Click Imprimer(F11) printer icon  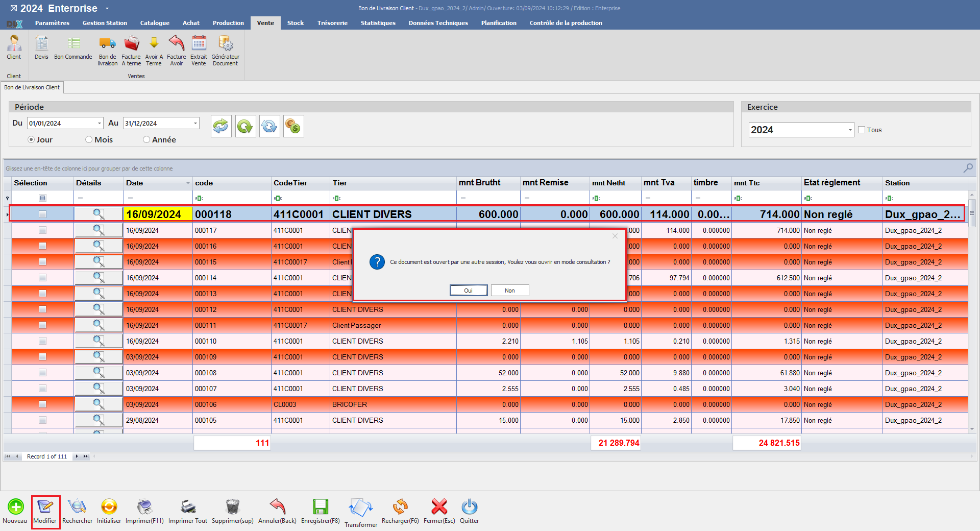(x=144, y=507)
